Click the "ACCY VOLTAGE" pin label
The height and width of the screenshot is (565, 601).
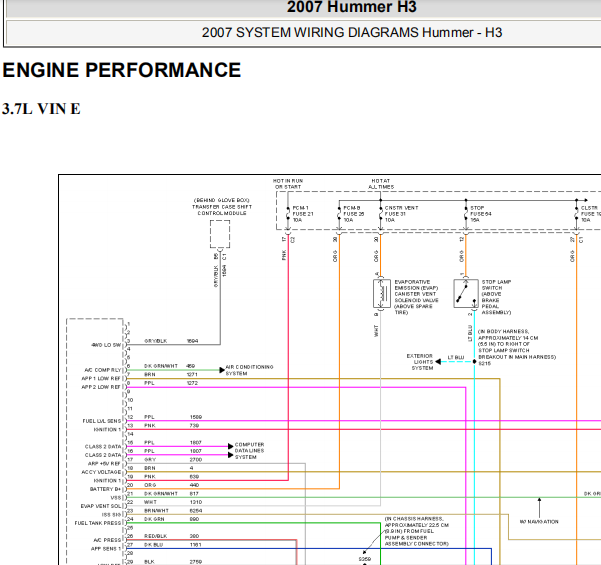101,472
